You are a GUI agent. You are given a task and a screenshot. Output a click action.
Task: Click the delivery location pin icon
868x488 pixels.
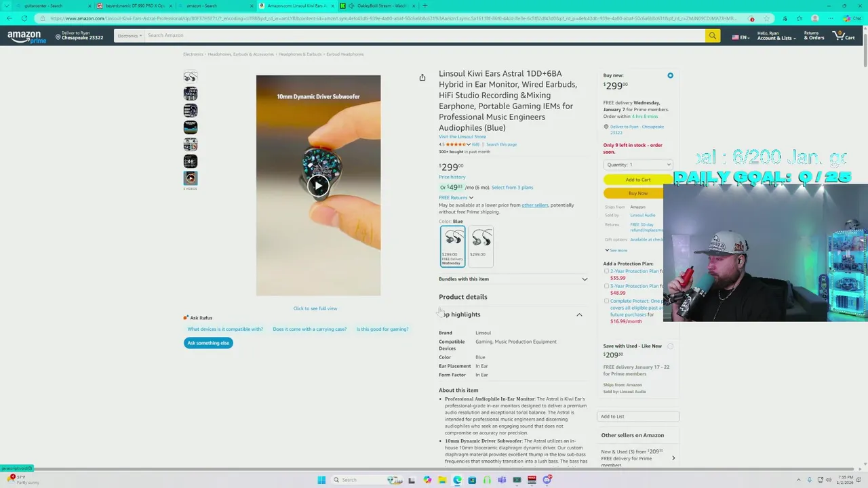tap(58, 36)
